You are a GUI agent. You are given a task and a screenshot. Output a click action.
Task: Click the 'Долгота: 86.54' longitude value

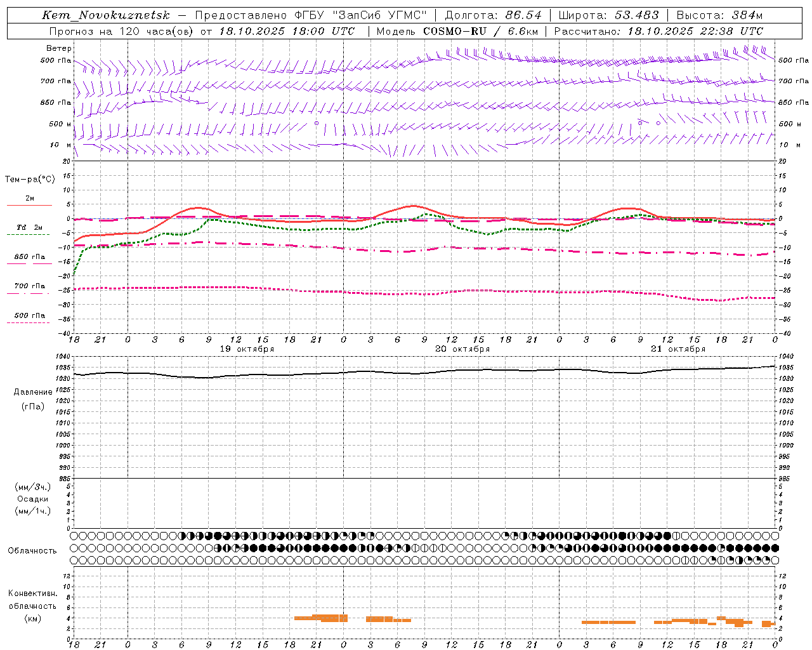click(494, 15)
